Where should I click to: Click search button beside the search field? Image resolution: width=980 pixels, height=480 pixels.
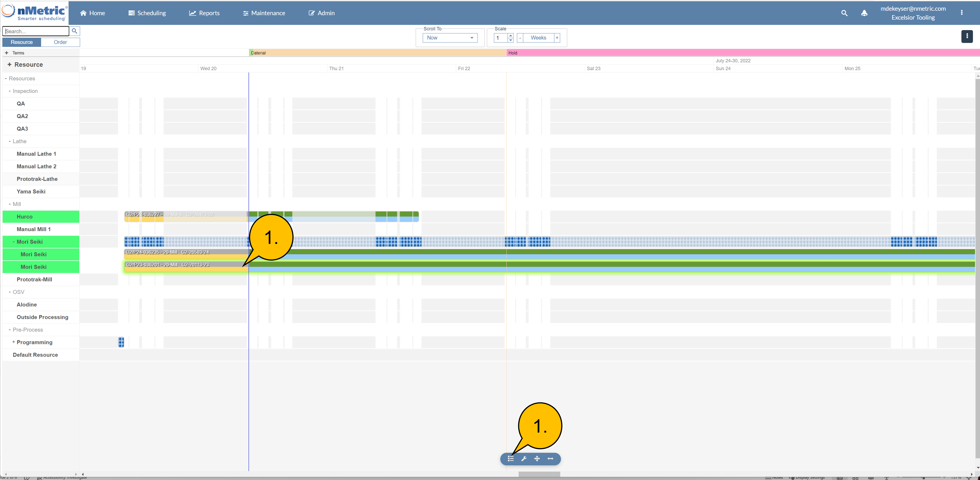click(x=75, y=31)
